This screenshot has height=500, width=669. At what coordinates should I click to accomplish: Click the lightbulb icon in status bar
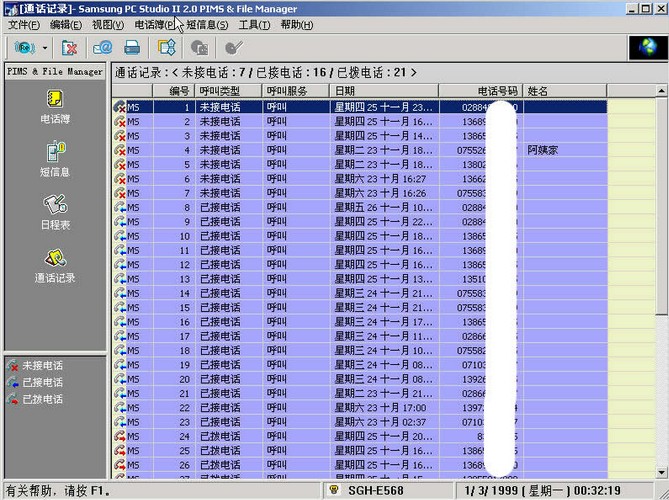point(334,490)
